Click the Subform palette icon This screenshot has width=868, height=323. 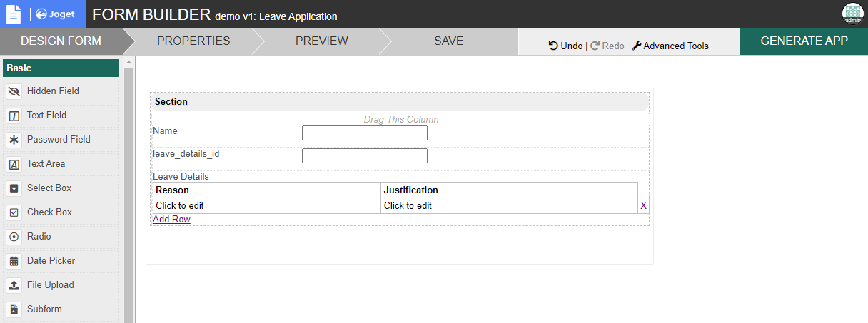point(14,309)
